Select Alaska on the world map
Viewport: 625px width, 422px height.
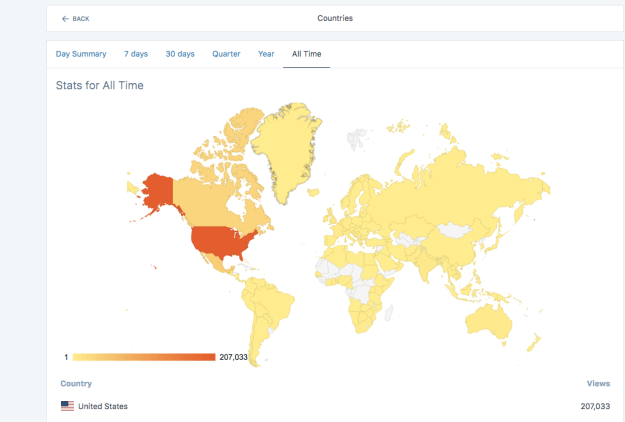pos(157,190)
